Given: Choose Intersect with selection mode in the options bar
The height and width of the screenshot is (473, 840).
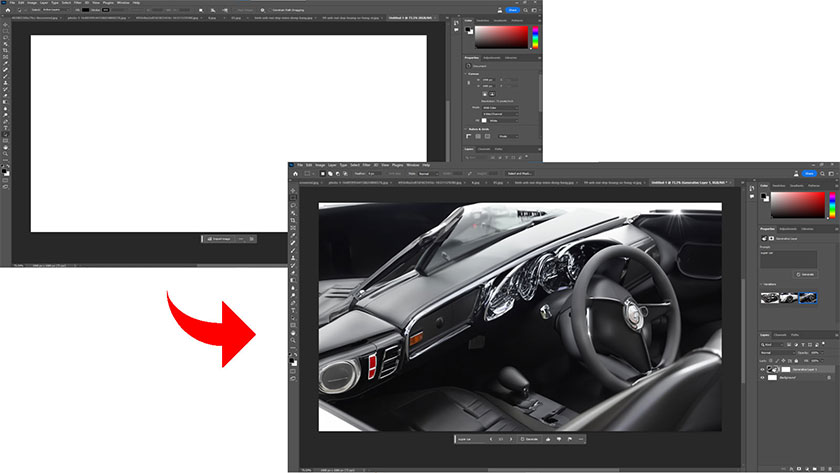Looking at the screenshot, I should pos(345,174).
